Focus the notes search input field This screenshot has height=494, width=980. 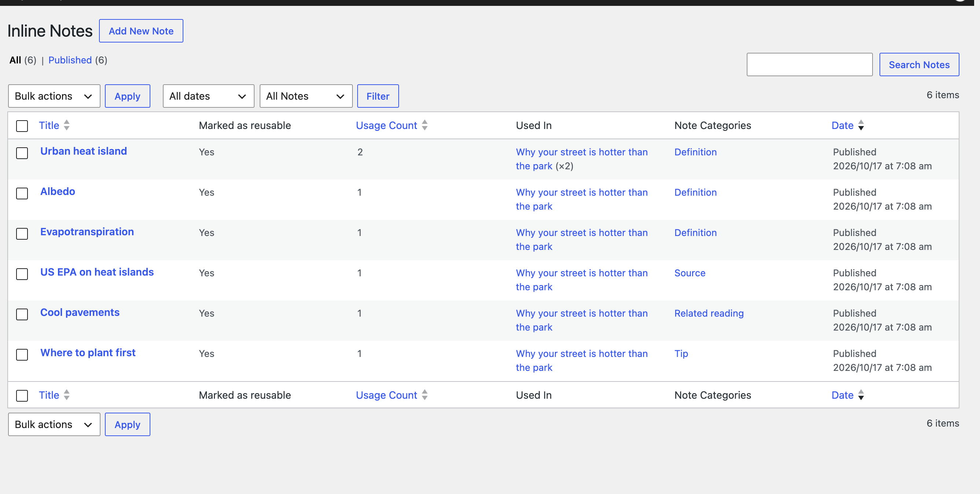tap(809, 64)
